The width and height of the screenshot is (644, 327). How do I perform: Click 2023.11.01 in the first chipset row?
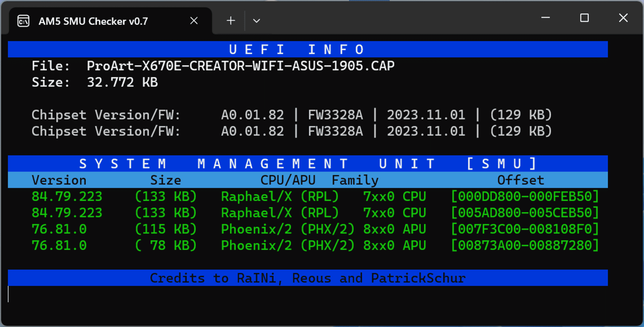426,115
